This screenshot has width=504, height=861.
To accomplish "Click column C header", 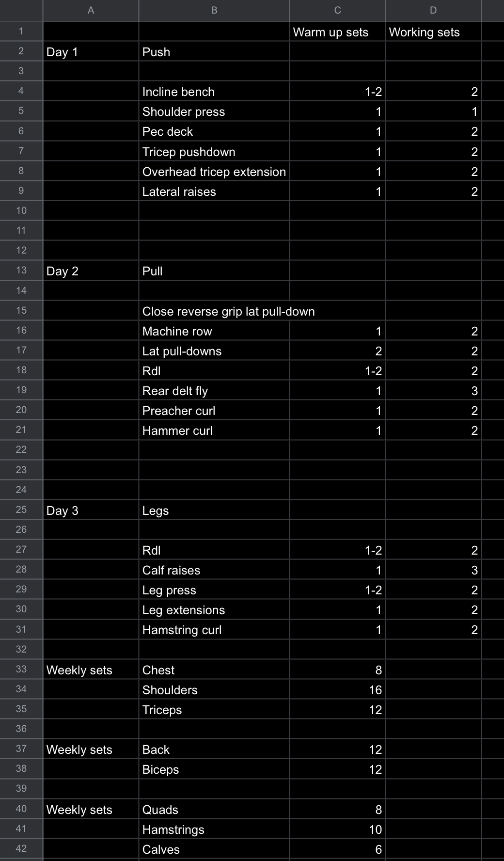I will [x=337, y=10].
